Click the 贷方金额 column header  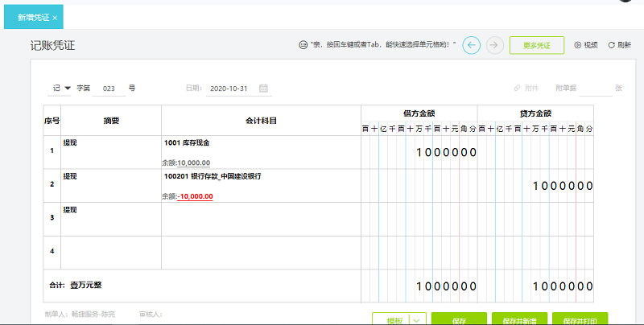click(x=535, y=113)
